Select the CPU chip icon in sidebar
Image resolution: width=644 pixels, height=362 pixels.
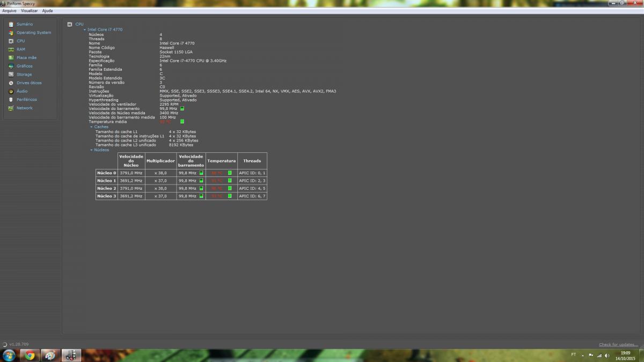[11, 41]
